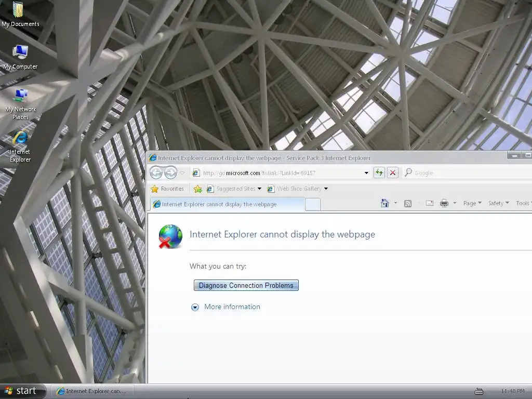The height and width of the screenshot is (399, 532).
Task: Expand the Home button dropdown arrow
Action: [395, 203]
